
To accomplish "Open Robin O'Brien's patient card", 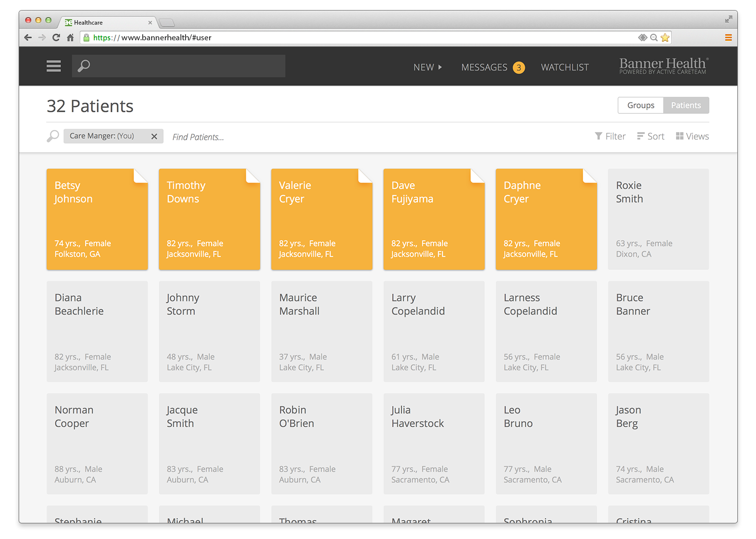I will tap(322, 444).
